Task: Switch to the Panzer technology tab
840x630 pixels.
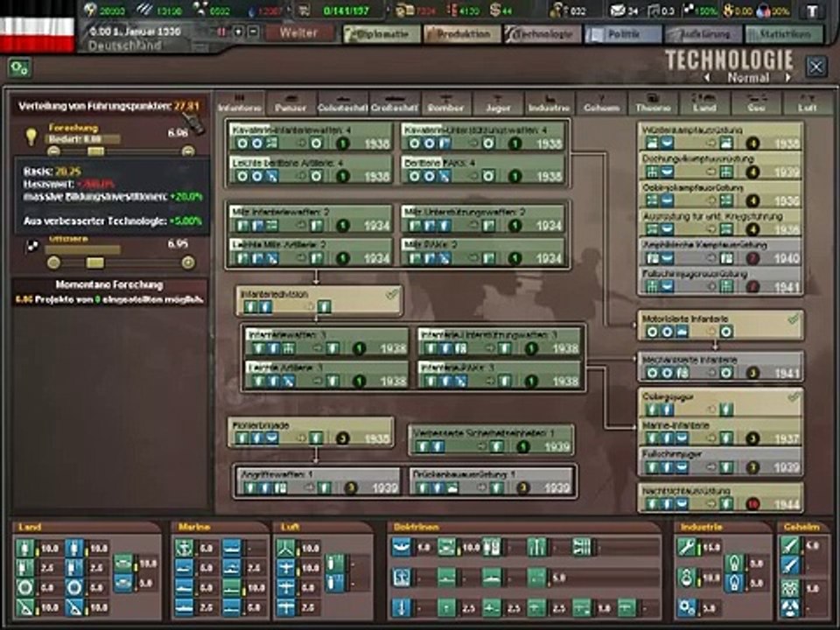Action: coord(290,103)
